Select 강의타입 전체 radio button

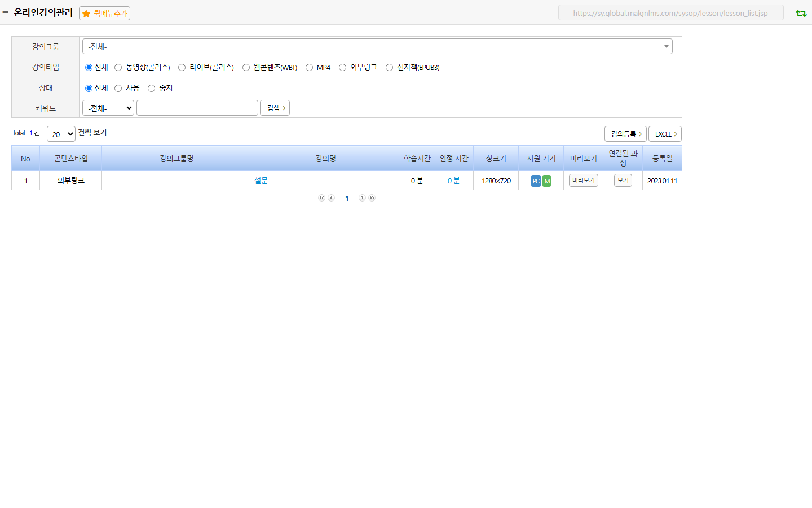click(89, 67)
